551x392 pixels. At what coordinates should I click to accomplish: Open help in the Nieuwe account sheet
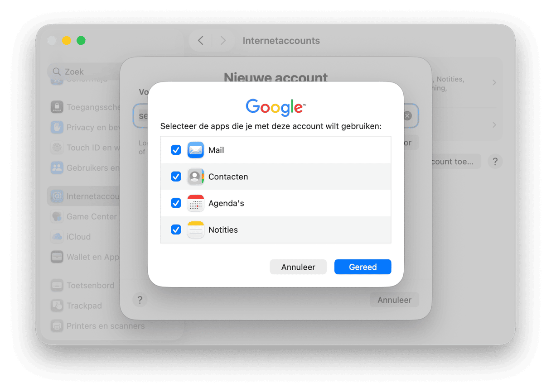coord(140,300)
